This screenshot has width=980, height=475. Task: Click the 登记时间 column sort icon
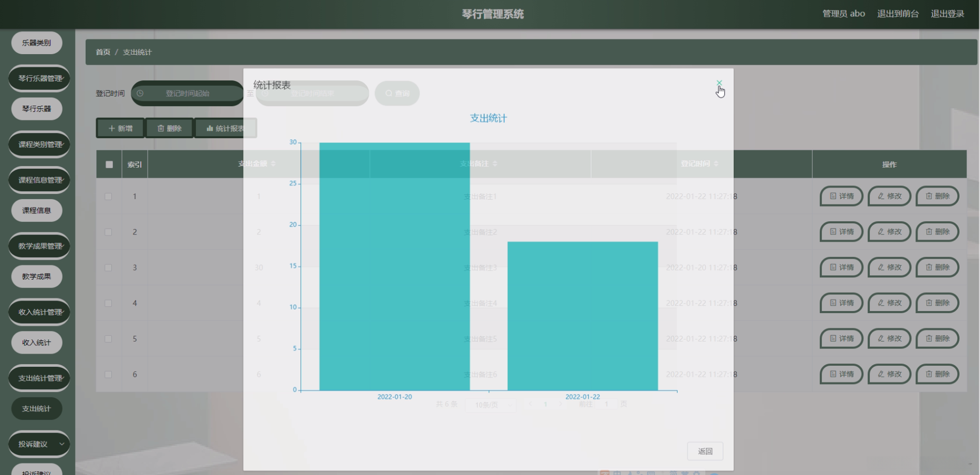(716, 164)
